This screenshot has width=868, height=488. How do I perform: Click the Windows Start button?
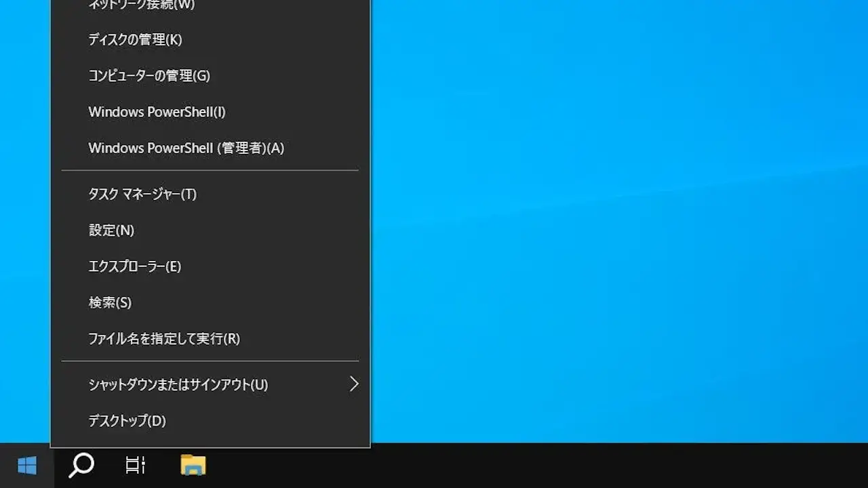point(27,466)
